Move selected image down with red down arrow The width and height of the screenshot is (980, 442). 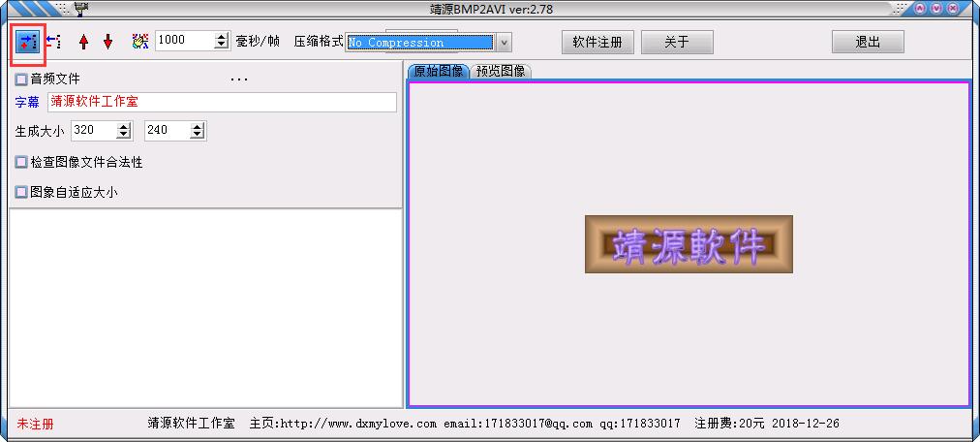108,42
